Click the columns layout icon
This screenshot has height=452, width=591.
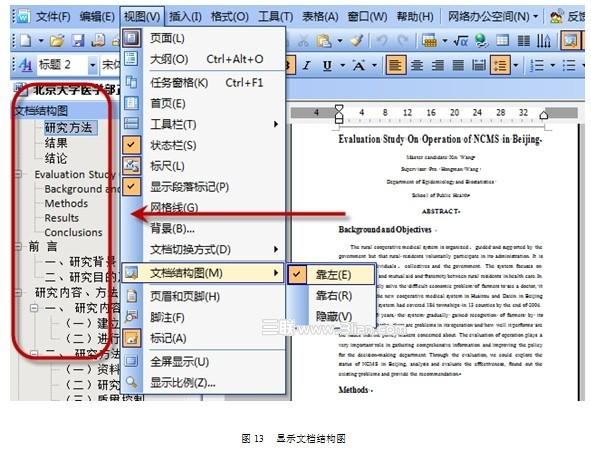523,41
